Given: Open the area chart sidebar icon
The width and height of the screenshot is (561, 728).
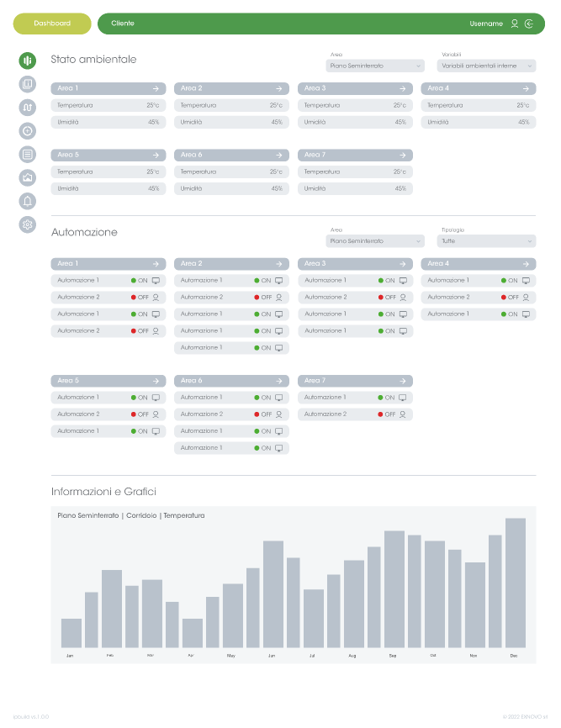Looking at the screenshot, I should pyautogui.click(x=28, y=177).
